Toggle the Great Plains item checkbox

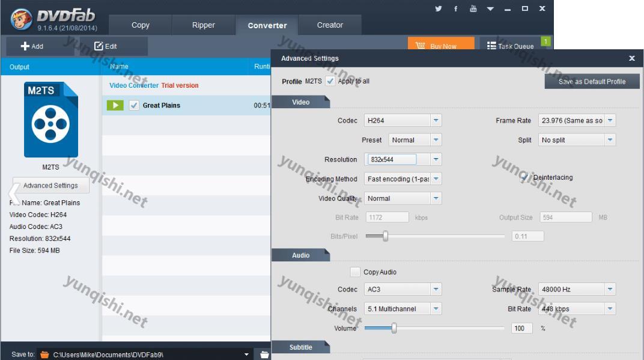click(x=134, y=105)
